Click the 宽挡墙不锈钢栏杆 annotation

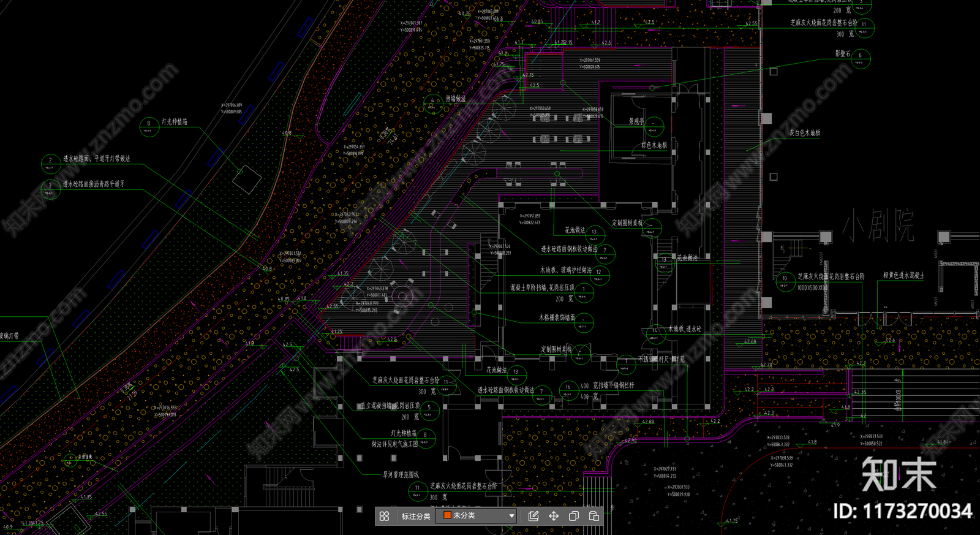click(614, 386)
